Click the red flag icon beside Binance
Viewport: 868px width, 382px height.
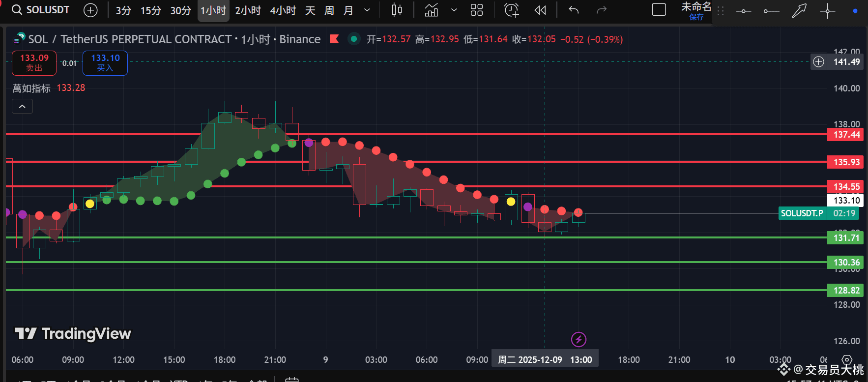coord(334,39)
